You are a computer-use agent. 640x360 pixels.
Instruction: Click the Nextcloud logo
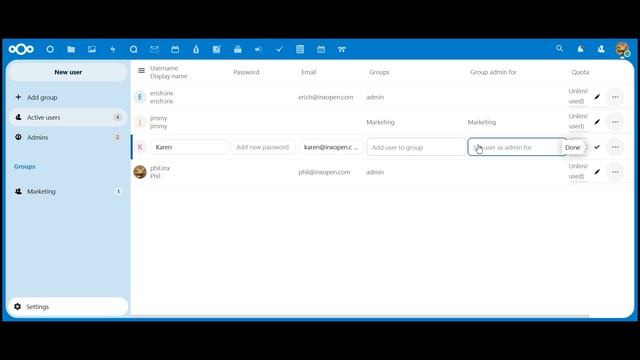[21, 49]
